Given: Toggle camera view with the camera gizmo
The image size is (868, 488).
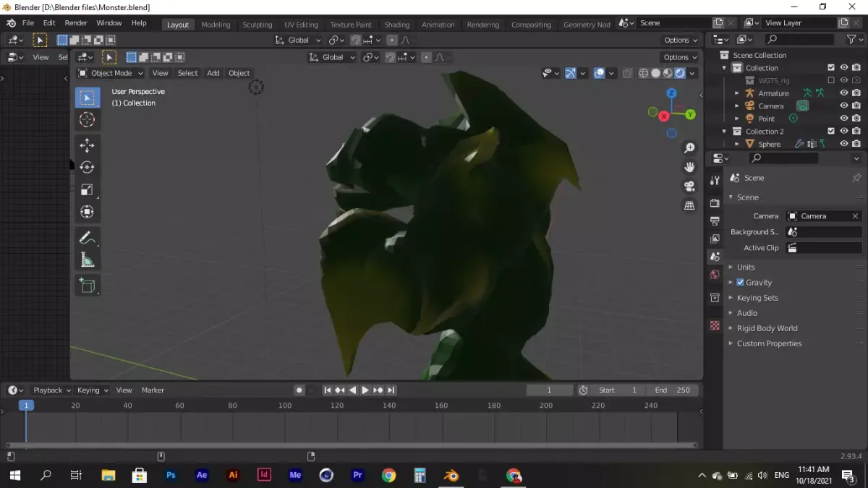Looking at the screenshot, I should pos(689,187).
